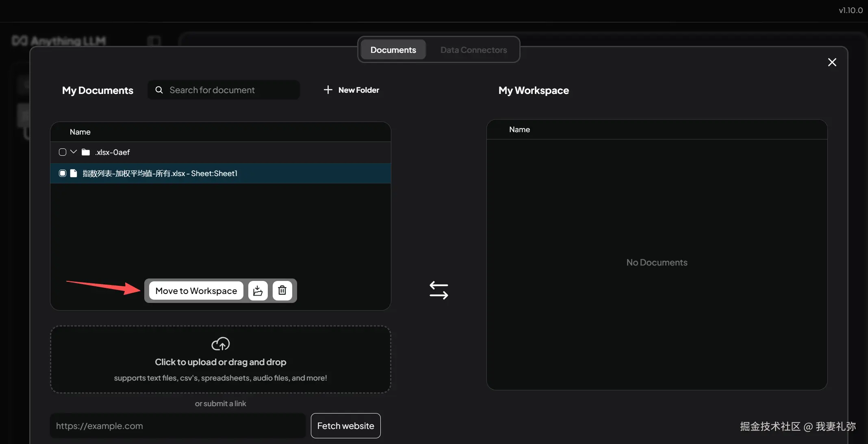Toggle checkbox for .xlsx-0aef folder
The height and width of the screenshot is (444, 868).
(x=63, y=152)
